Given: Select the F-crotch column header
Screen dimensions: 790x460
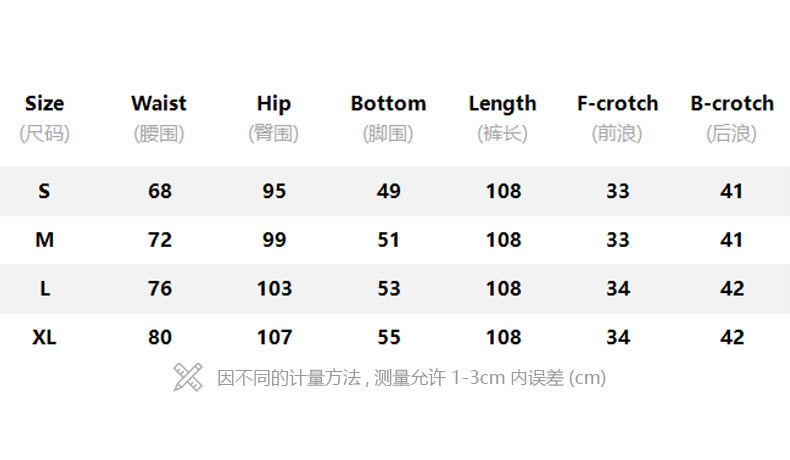Looking at the screenshot, I should pyautogui.click(x=617, y=103).
